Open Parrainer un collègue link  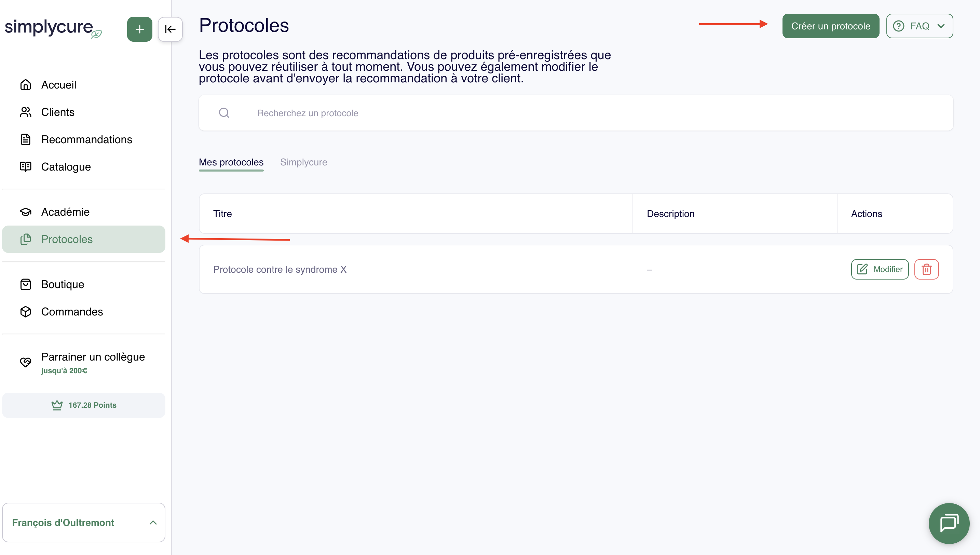(93, 357)
